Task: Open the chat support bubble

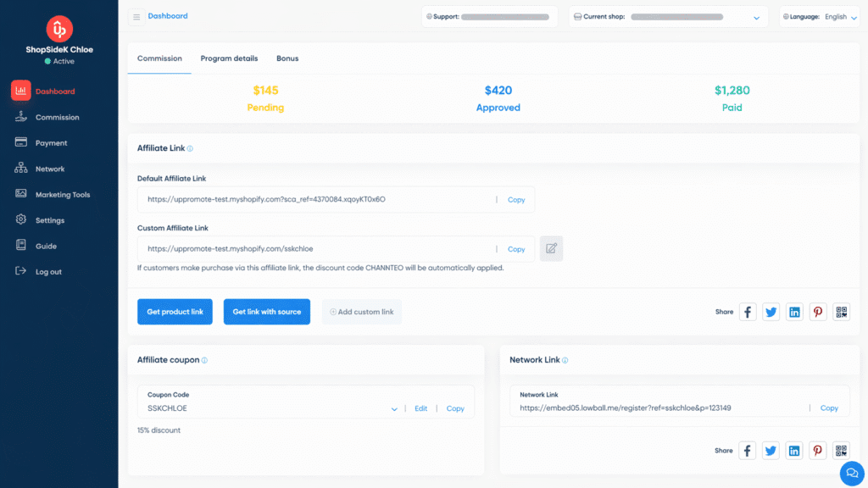Action: (851, 473)
